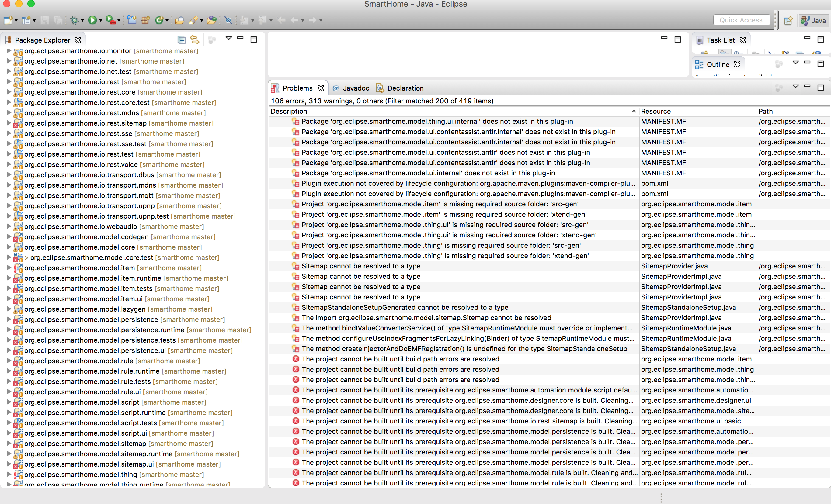Click the Resource column header

(x=698, y=111)
